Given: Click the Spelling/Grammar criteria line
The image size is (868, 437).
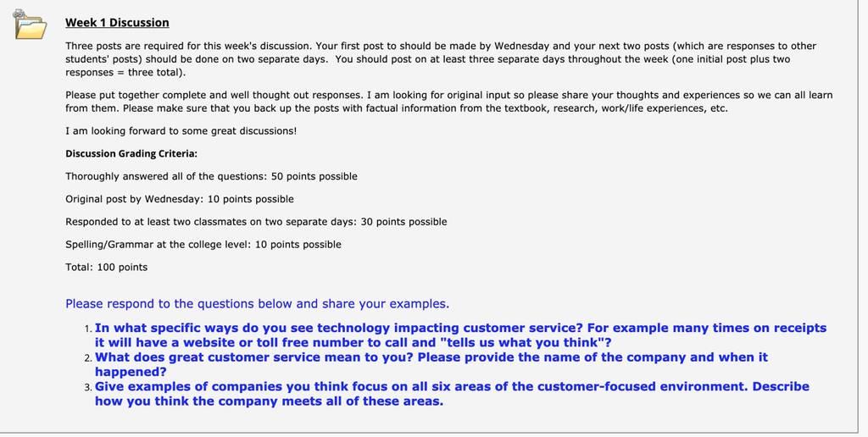Looking at the screenshot, I should [x=203, y=245].
